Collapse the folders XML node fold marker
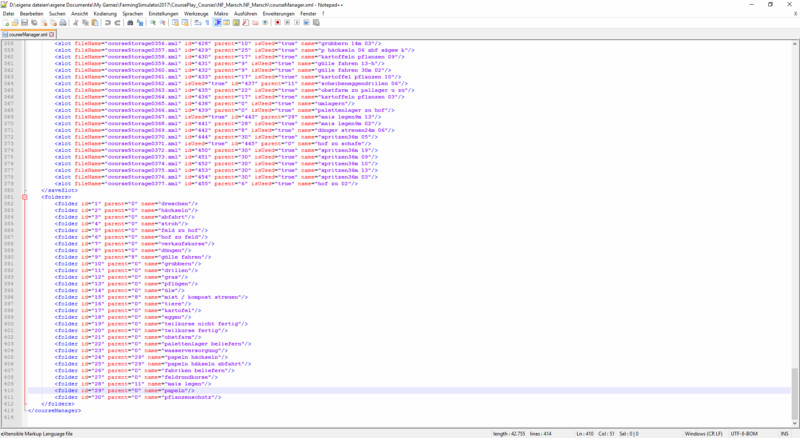The height and width of the screenshot is (438, 800). (24, 197)
